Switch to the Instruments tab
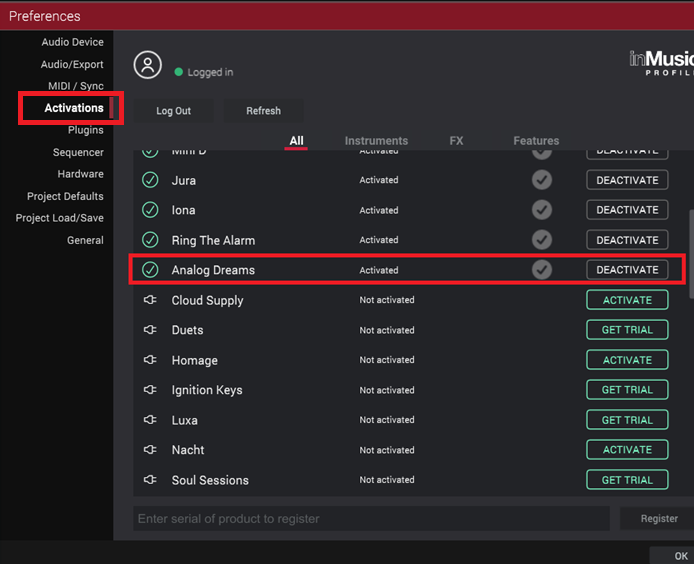The width and height of the screenshot is (694, 564). point(376,141)
